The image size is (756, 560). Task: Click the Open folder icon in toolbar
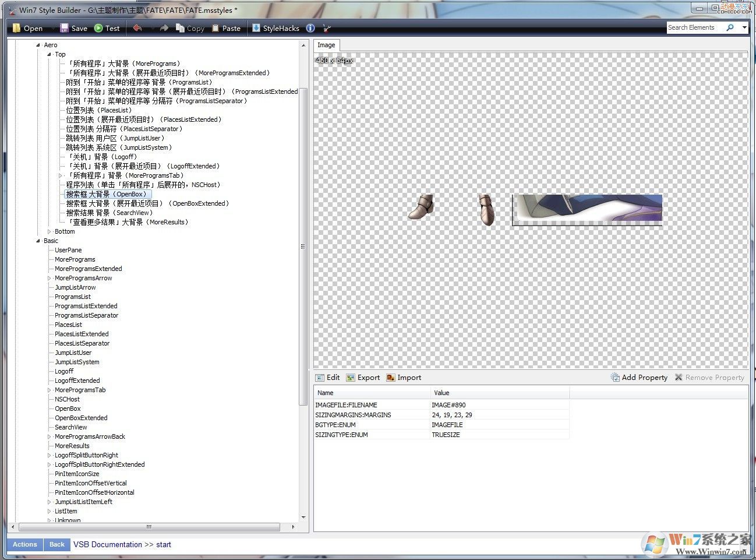tap(17, 28)
